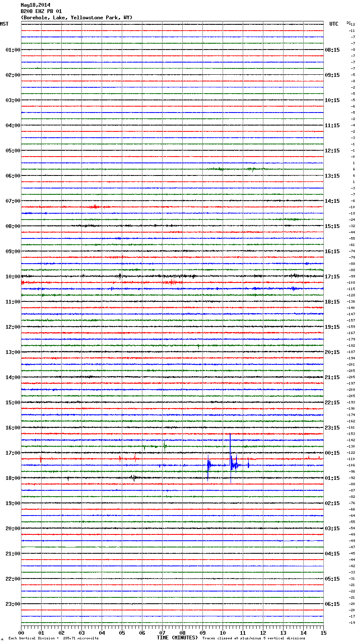The image size is (357, 644).
Task: Click the UTC timezone header
Action: (333, 24)
